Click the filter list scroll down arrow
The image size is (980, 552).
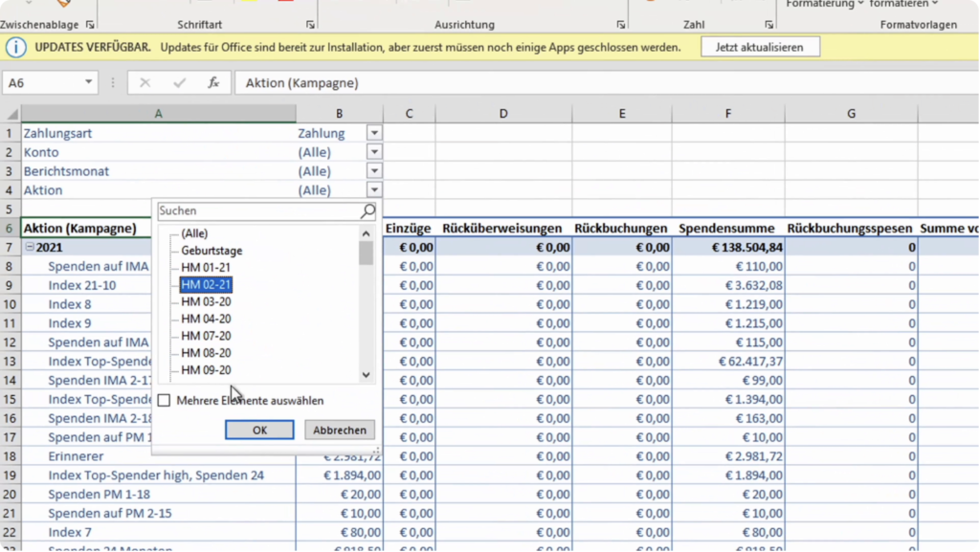(x=367, y=375)
